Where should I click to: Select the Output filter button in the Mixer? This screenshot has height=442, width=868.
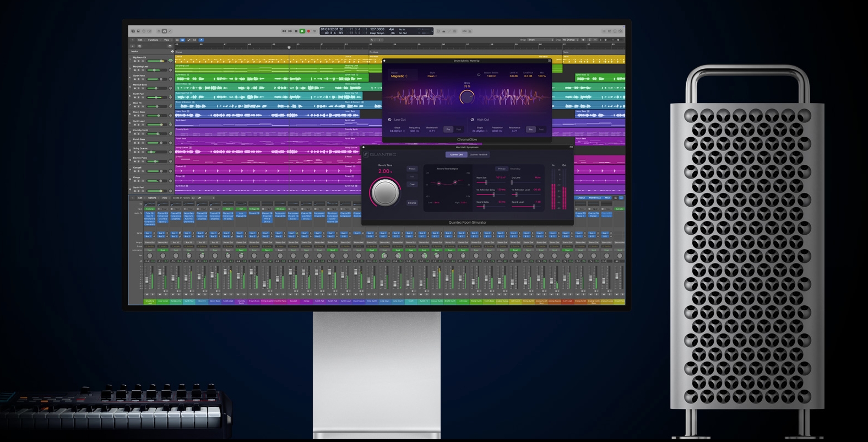click(581, 198)
